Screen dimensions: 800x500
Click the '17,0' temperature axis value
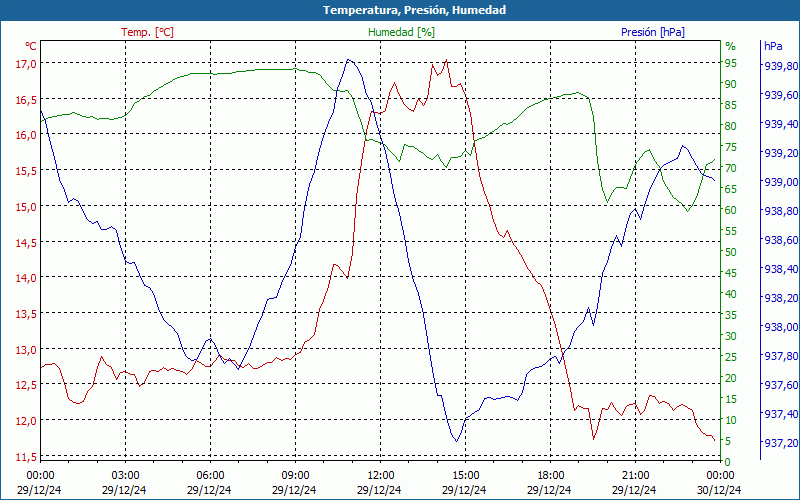pyautogui.click(x=26, y=64)
